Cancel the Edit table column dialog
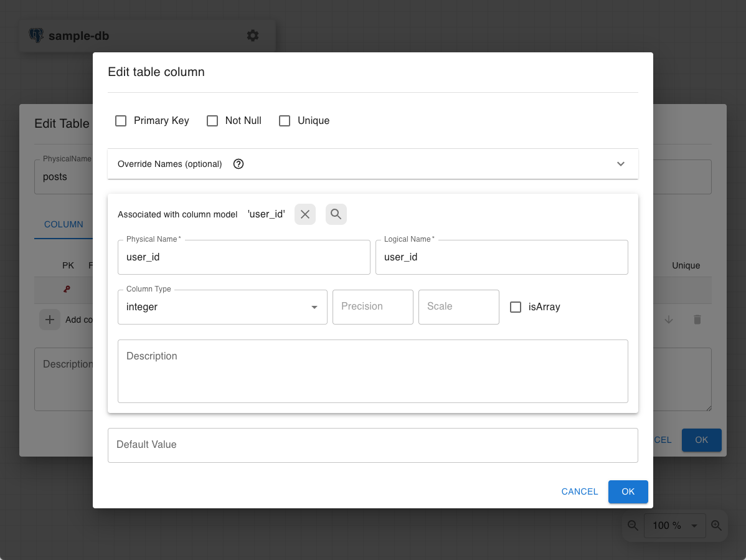Viewport: 746px width, 560px height. (580, 491)
